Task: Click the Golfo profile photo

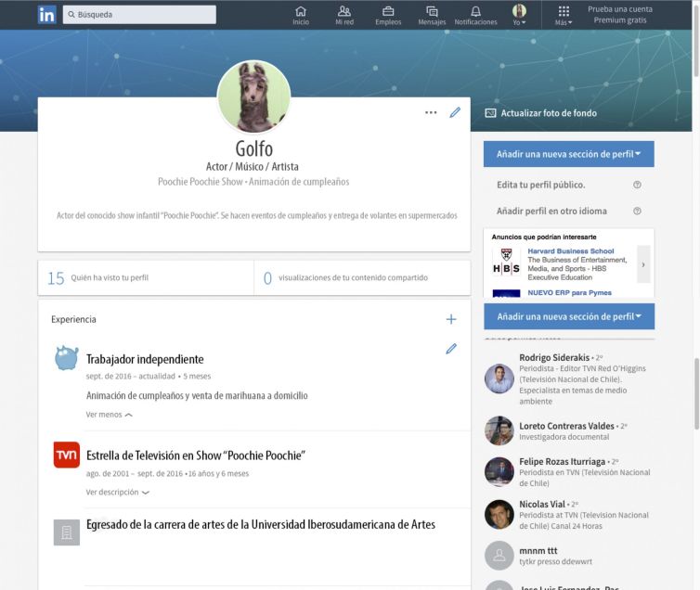Action: click(x=253, y=97)
